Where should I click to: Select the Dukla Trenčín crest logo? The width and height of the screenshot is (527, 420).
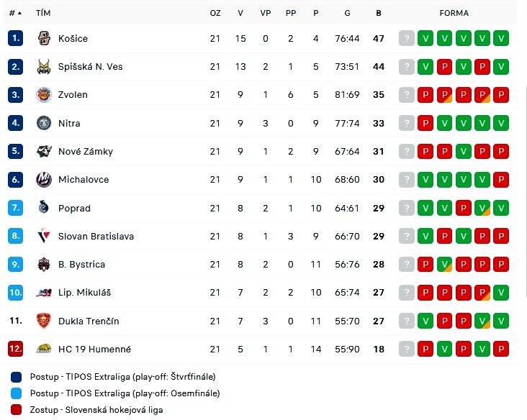(x=44, y=321)
